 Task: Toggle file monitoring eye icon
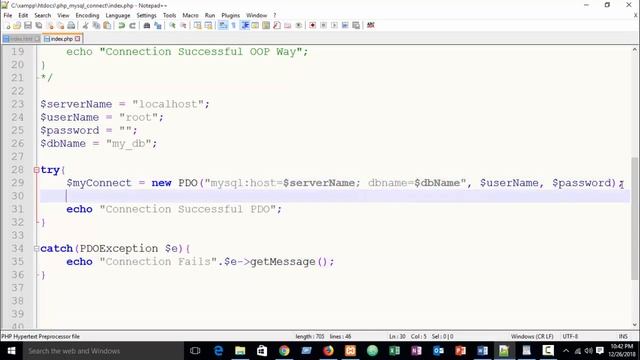tap(299, 25)
